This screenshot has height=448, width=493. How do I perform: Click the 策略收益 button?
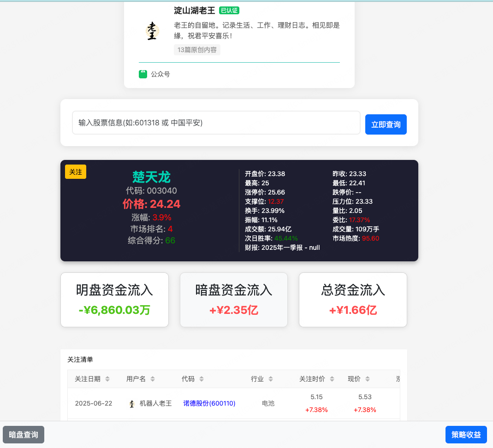tap(466, 435)
